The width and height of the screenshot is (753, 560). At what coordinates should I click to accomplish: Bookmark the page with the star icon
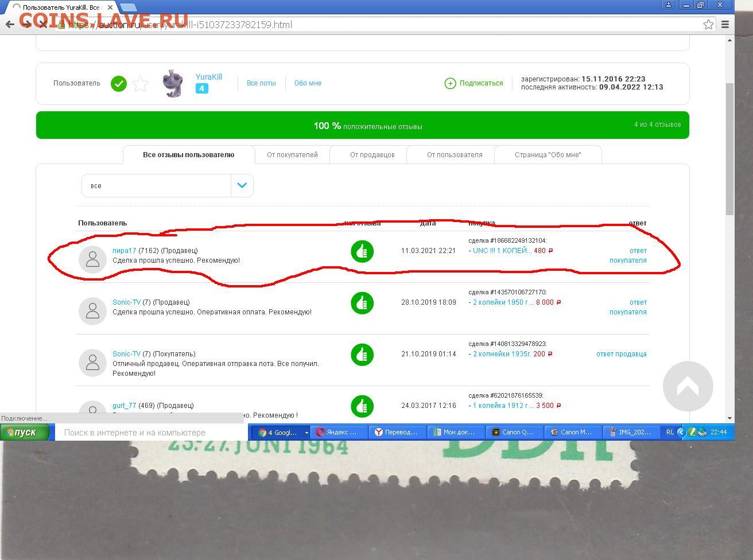708,25
